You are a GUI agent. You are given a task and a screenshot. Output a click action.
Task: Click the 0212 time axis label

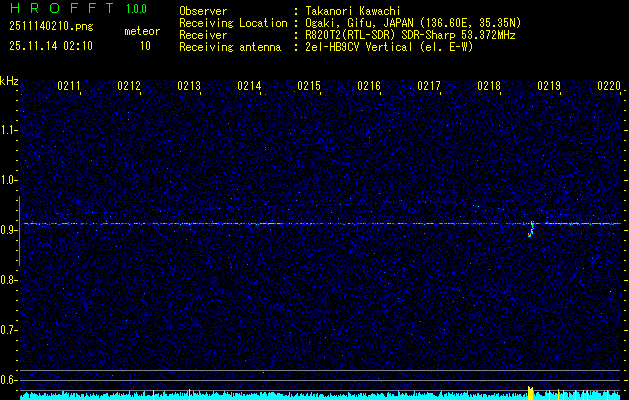[129, 86]
